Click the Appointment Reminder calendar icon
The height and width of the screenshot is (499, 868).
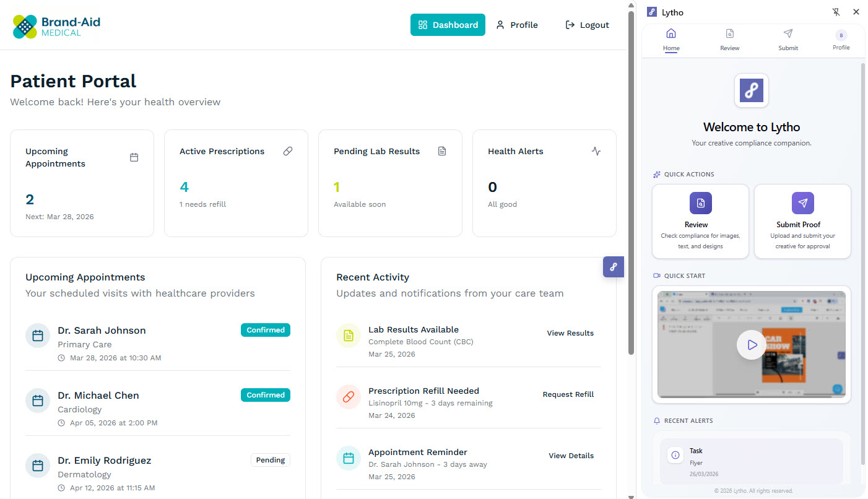tap(349, 458)
